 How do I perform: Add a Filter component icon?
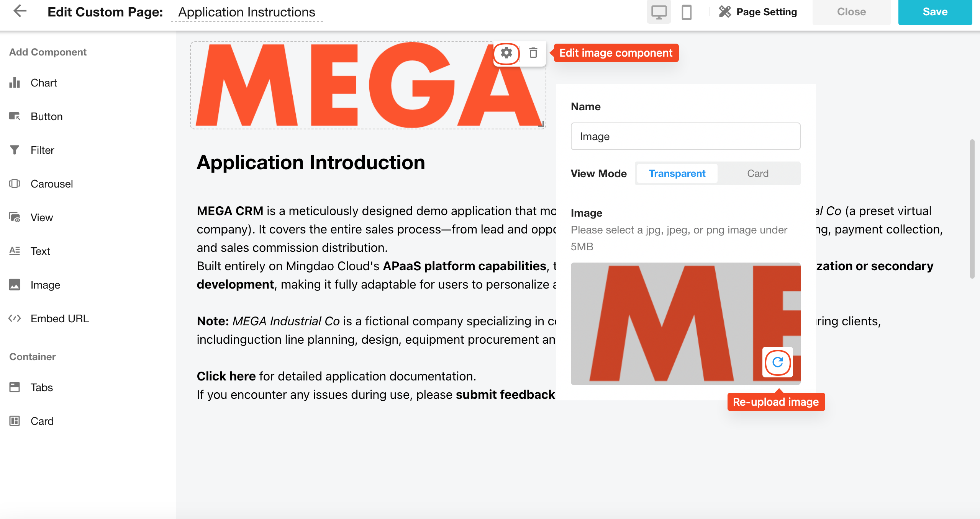(15, 150)
